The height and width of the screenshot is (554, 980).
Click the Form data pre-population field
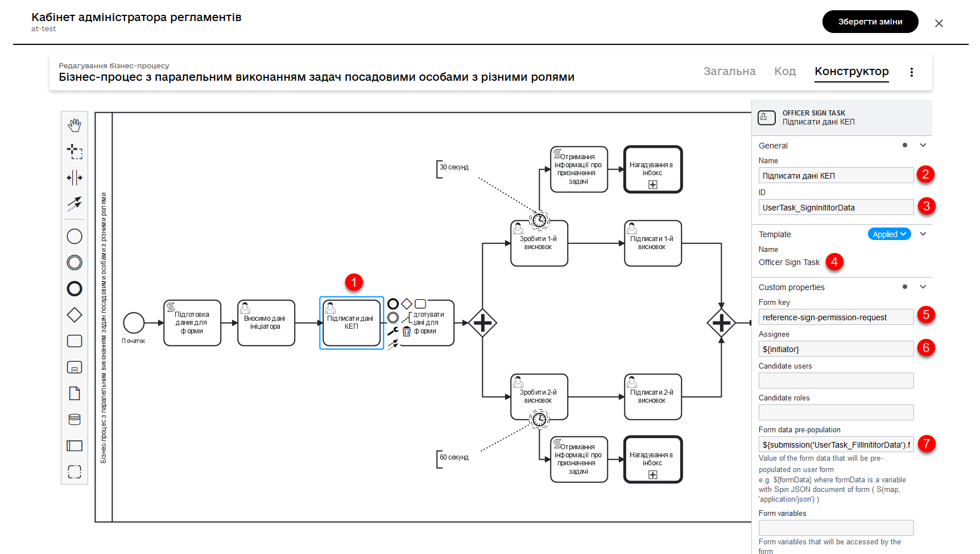pos(836,445)
